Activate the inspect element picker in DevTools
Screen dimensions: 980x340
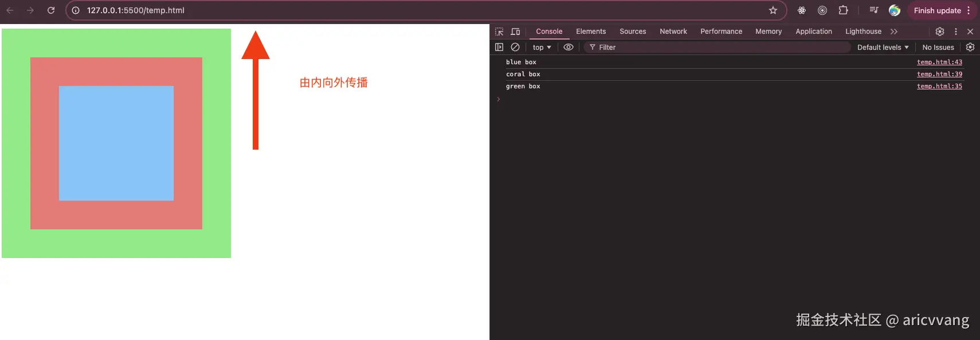pos(499,32)
